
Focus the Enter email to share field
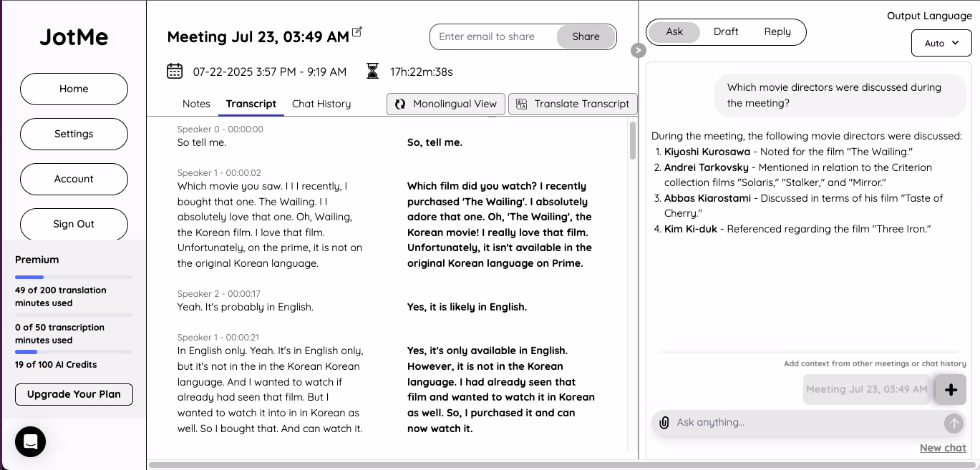click(493, 37)
